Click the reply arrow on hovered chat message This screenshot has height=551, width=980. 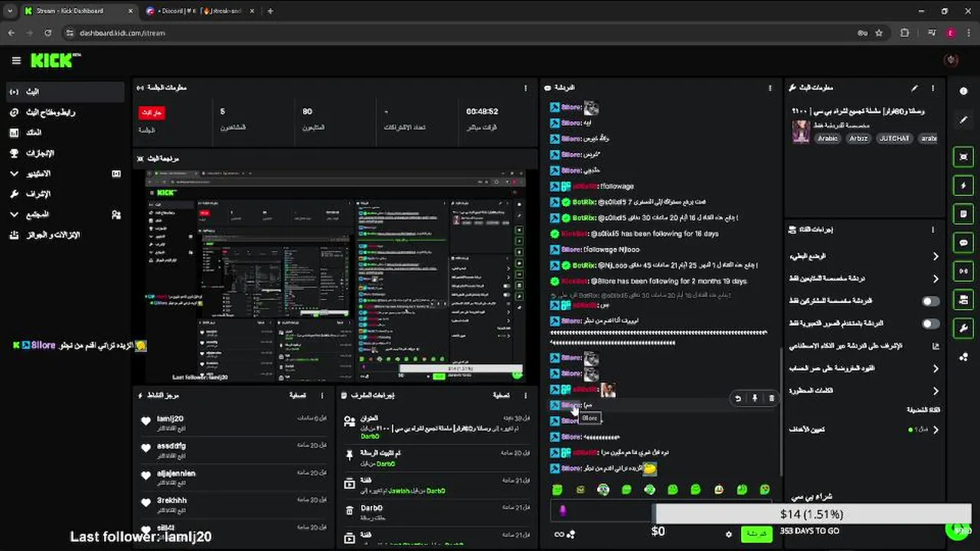click(737, 398)
